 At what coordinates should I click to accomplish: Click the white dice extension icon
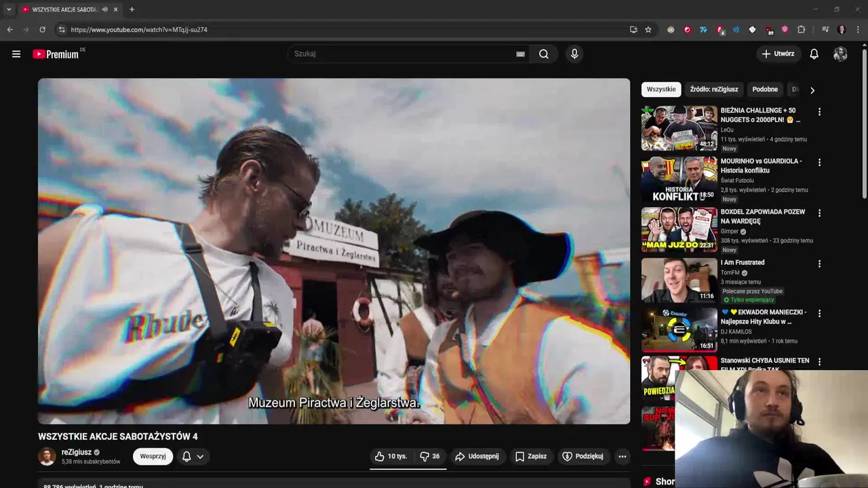click(x=752, y=30)
